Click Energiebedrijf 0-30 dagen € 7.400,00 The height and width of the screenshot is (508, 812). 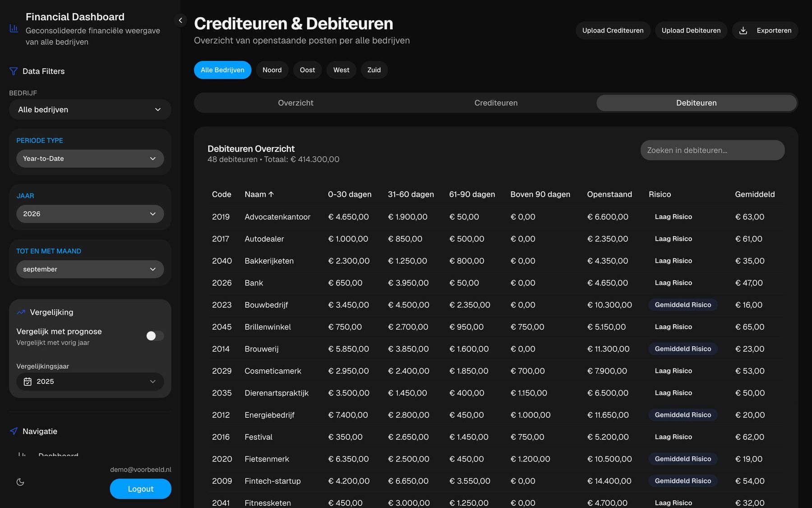coord(348,415)
